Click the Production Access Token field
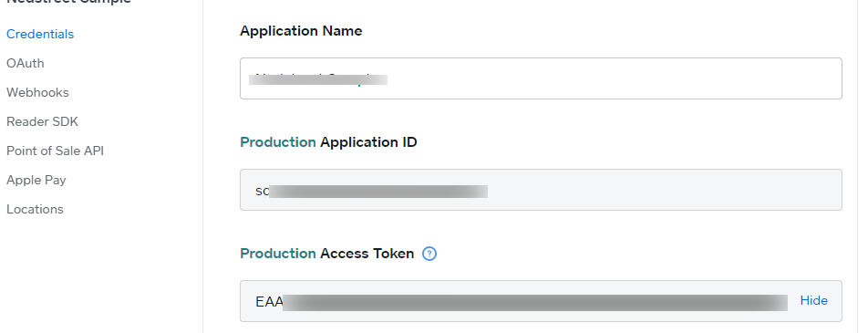This screenshot has width=868, height=333. [541, 301]
